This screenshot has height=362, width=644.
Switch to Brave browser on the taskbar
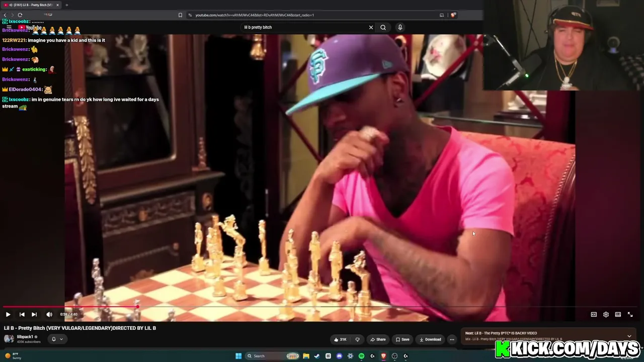click(x=383, y=356)
